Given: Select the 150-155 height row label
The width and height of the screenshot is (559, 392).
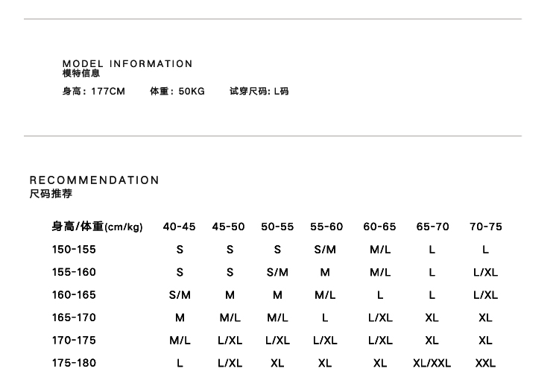Looking at the screenshot, I should (74, 250).
